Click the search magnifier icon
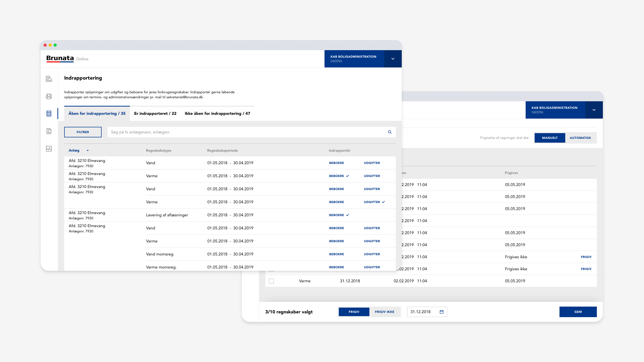The width and height of the screenshot is (644, 362). 390,132
